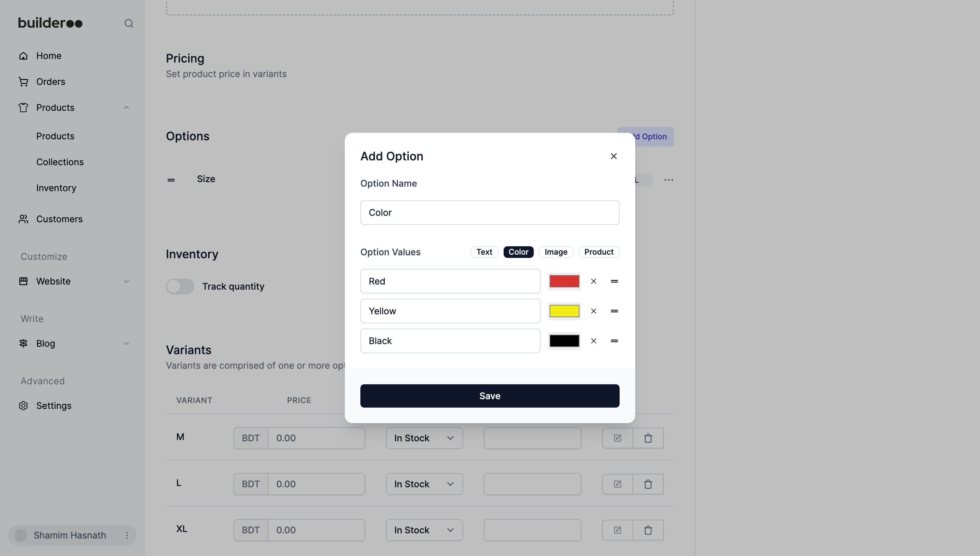The image size is (980, 556).
Task: Delete the Black option value
Action: coord(593,341)
